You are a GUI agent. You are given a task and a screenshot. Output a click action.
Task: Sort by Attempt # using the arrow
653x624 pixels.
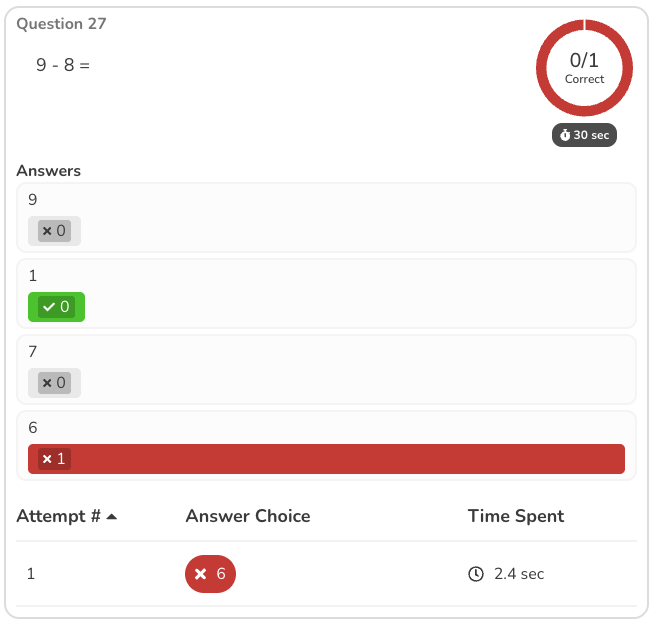(x=111, y=517)
